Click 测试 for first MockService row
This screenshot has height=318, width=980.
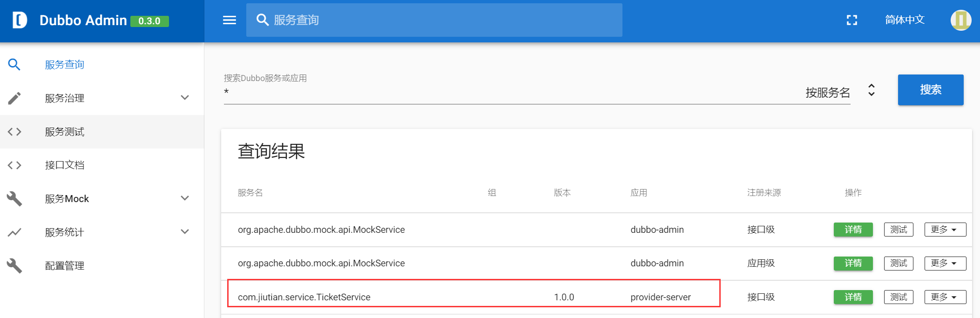pos(898,230)
